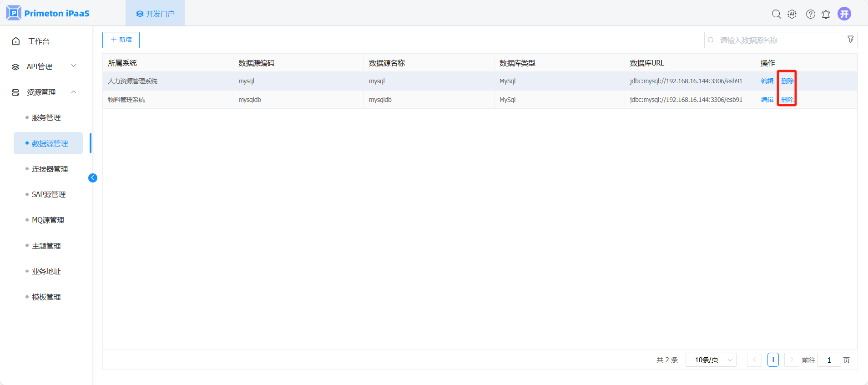868x385 pixels.
Task: Open the help question mark icon
Action: pos(810,14)
